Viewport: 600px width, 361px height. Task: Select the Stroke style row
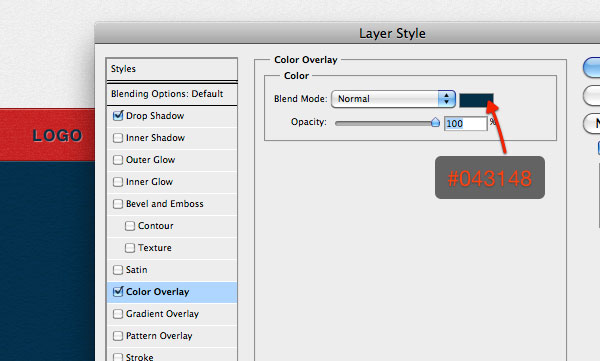click(172, 355)
